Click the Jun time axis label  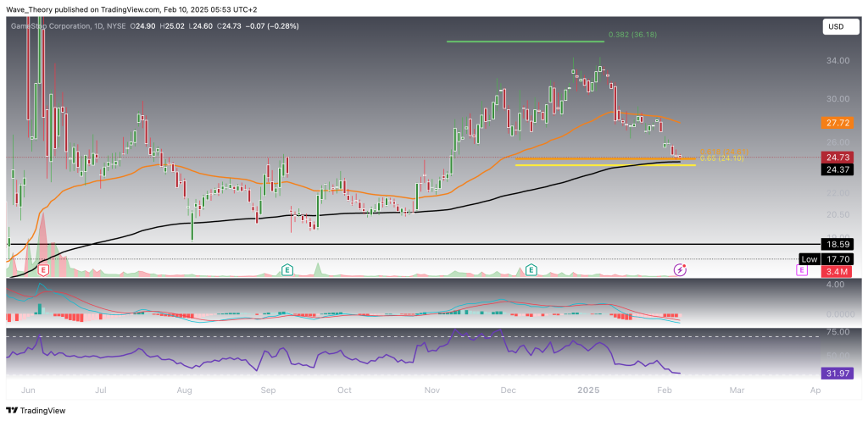[26, 390]
